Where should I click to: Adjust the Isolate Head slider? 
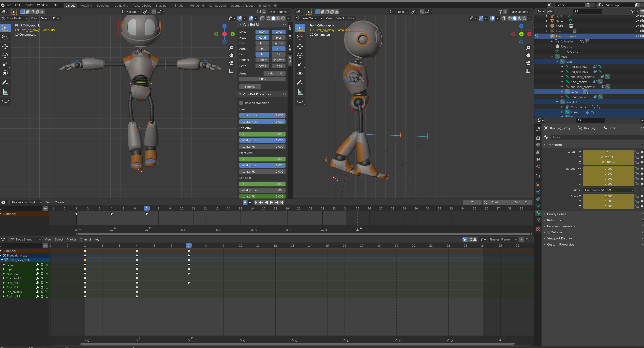(x=262, y=115)
